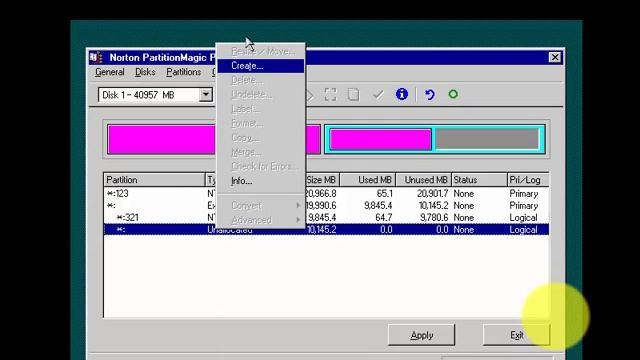640x360 pixels.
Task: Click the grey page copy toolbar icon
Action: point(353,95)
